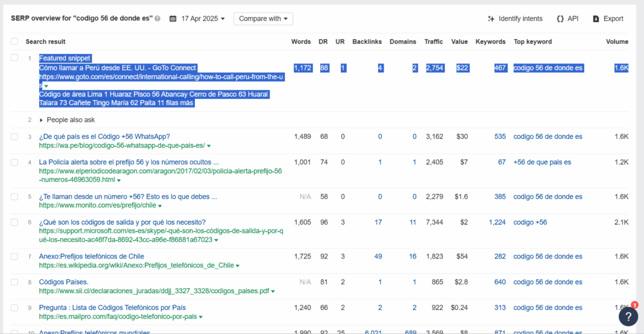Click keywords count 1,224 in Microsoft row
Image resolution: width=644 pixels, height=334 pixels.
tap(497, 222)
